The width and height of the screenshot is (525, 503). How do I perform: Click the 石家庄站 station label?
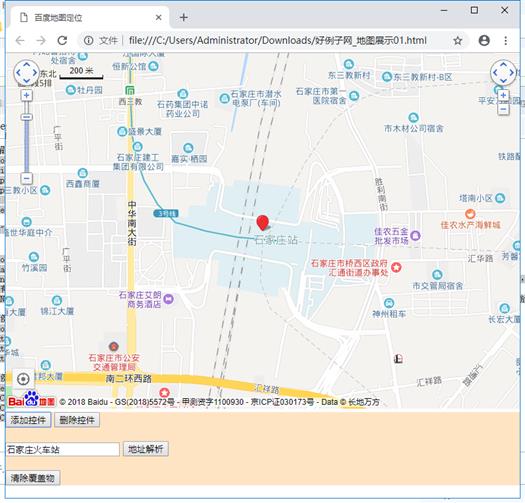click(276, 240)
